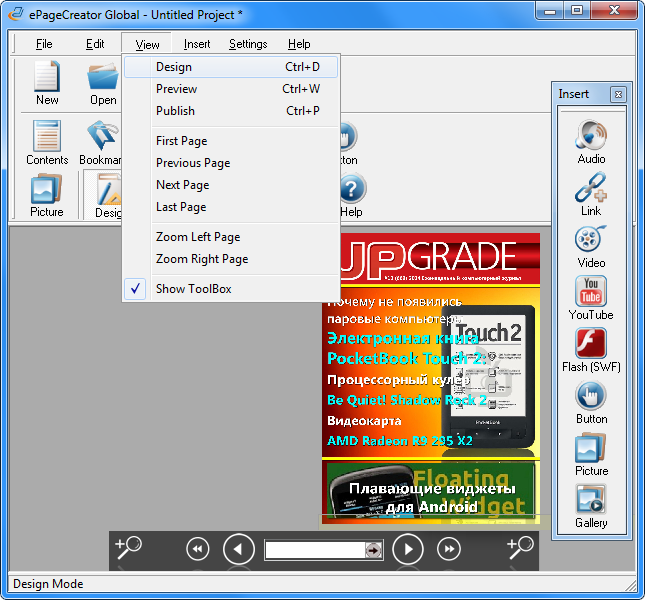
Task: Click the go-to-page arrow button
Action: coord(374,550)
